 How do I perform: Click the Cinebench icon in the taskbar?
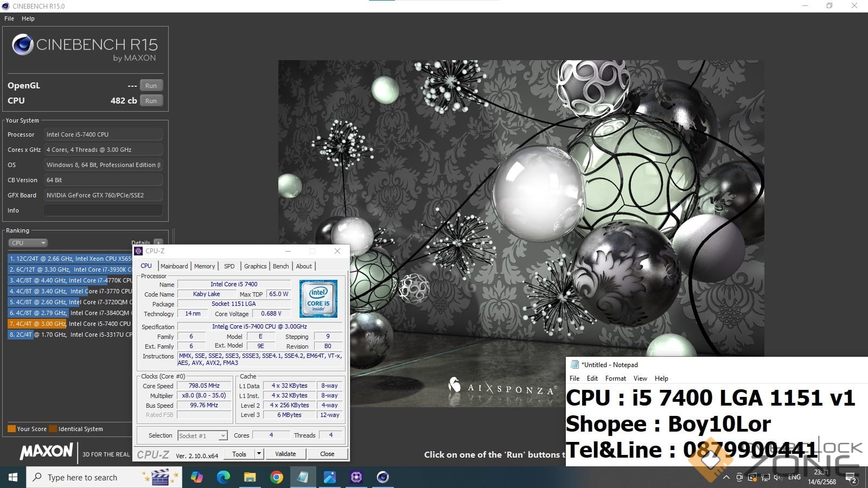[382, 477]
